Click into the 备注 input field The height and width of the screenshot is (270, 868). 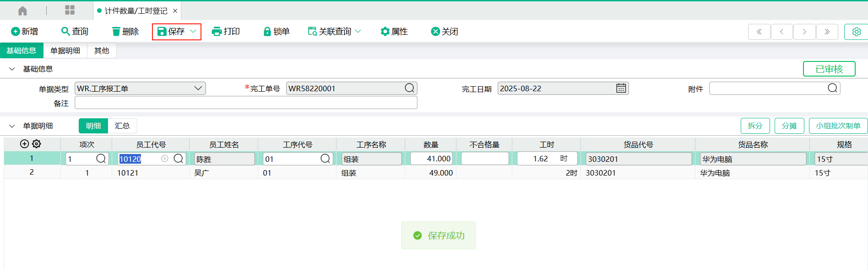[x=246, y=103]
